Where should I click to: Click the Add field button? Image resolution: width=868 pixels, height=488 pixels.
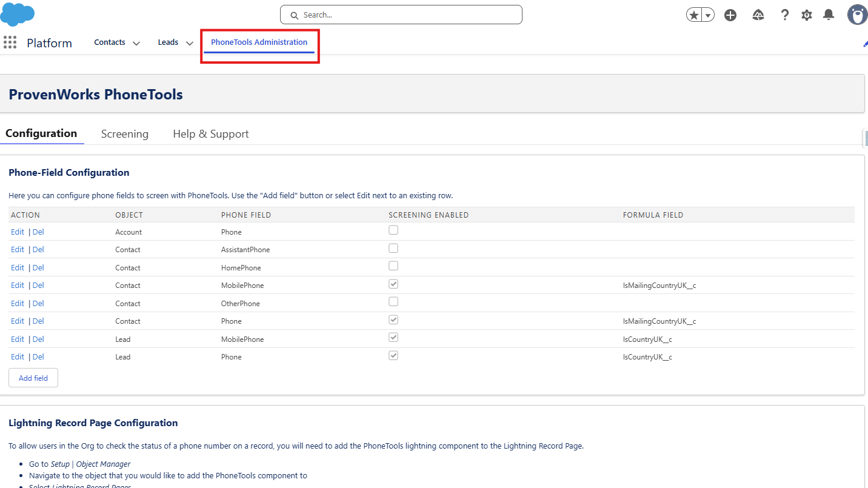pyautogui.click(x=33, y=378)
